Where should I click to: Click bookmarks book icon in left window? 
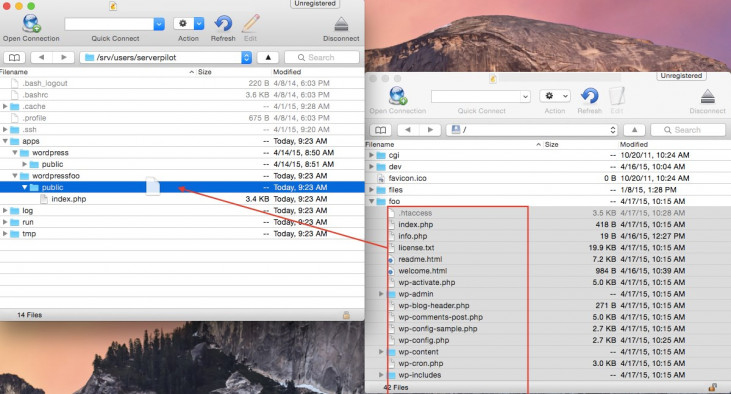coord(14,57)
